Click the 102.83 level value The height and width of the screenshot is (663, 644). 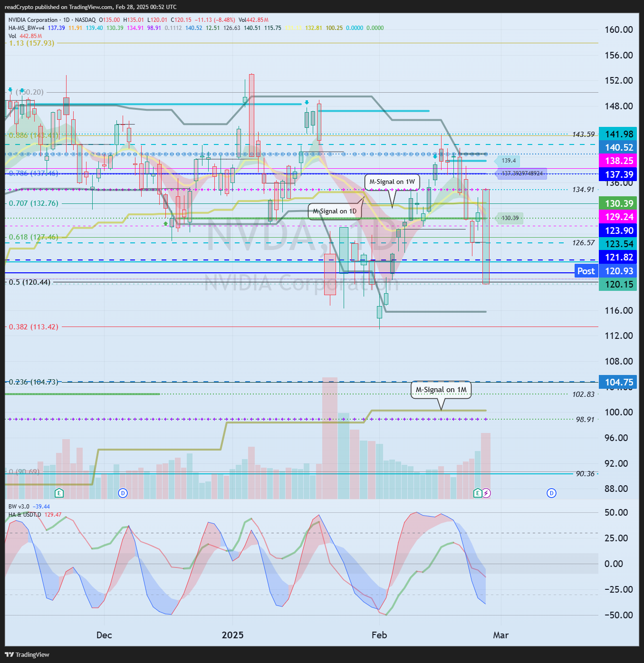(x=583, y=394)
